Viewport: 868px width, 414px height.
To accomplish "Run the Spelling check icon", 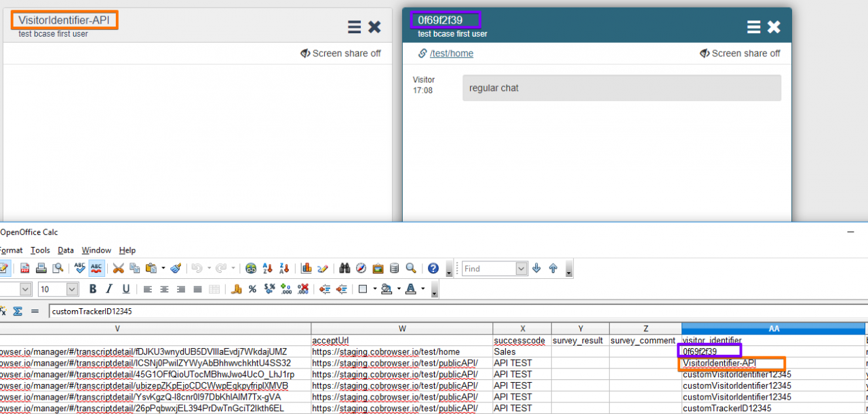I will pos(80,269).
